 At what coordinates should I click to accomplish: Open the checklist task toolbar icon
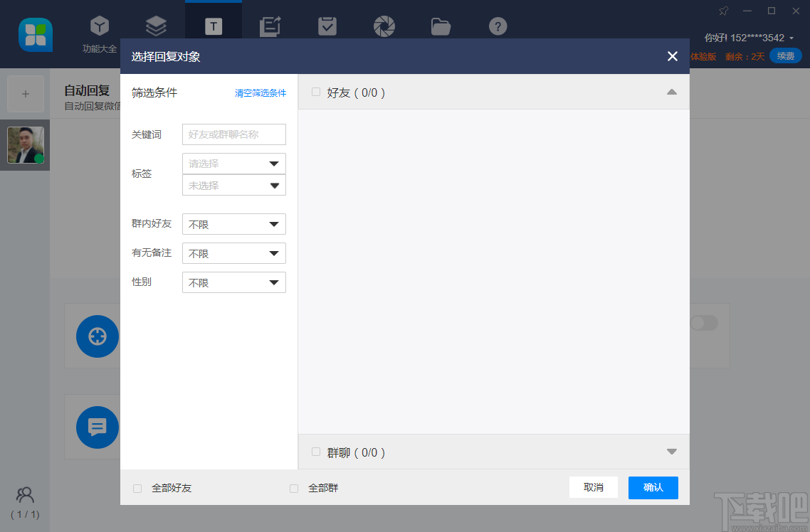[x=327, y=26]
